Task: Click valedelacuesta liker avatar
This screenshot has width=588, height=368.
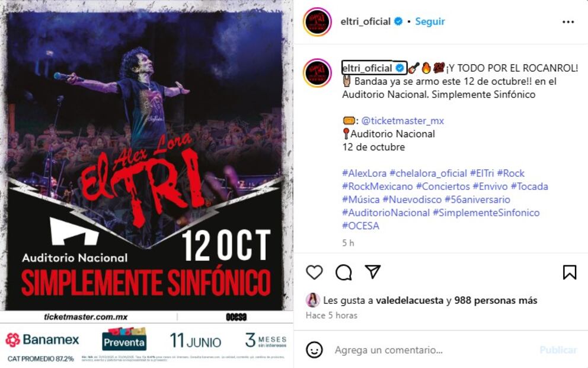Action: coord(313,300)
